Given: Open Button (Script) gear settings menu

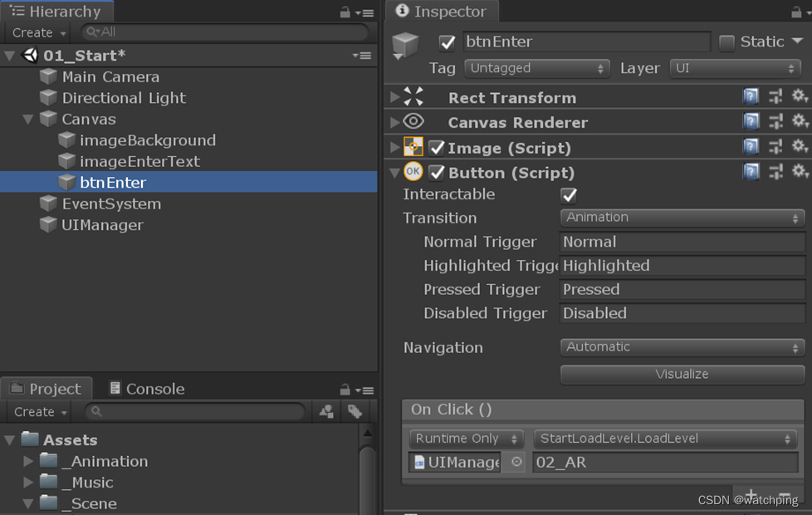Looking at the screenshot, I should [x=799, y=171].
